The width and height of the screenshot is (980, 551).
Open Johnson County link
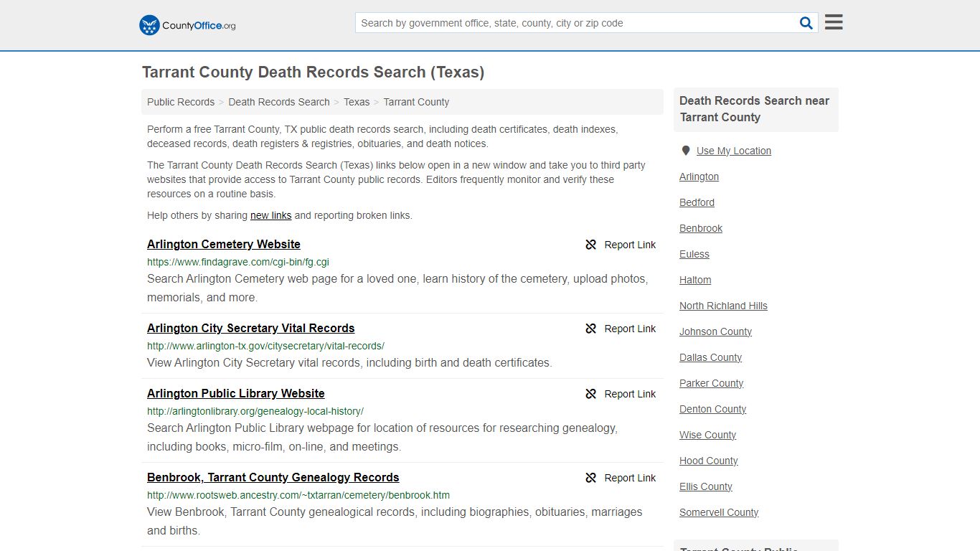(715, 331)
